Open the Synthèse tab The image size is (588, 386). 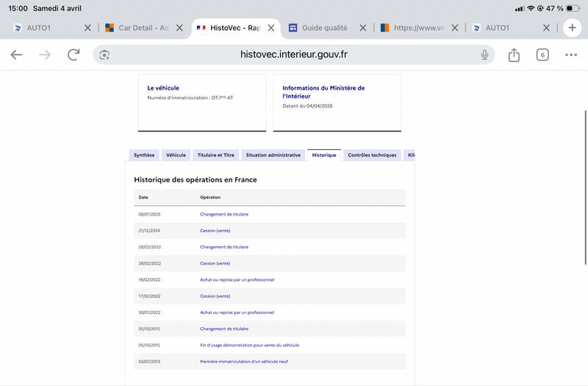tap(143, 155)
